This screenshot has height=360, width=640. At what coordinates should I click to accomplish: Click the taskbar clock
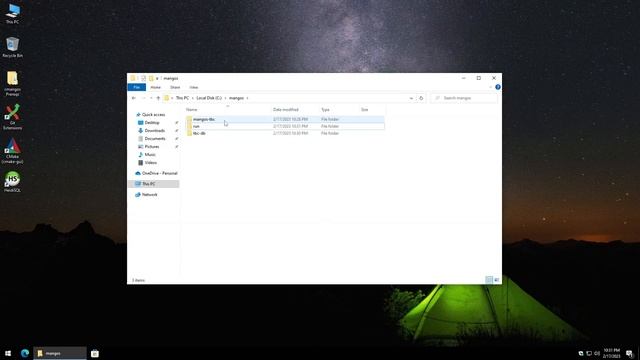(x=612, y=353)
